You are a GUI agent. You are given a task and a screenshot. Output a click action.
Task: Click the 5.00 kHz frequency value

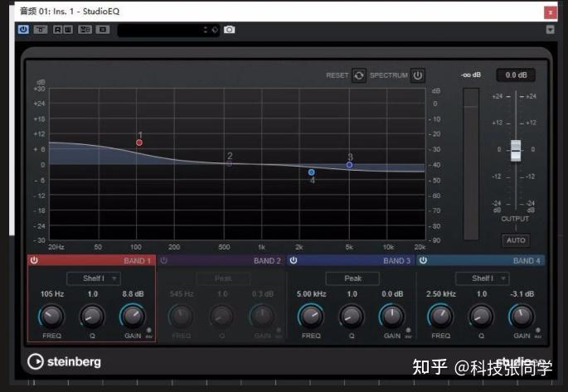coord(312,294)
